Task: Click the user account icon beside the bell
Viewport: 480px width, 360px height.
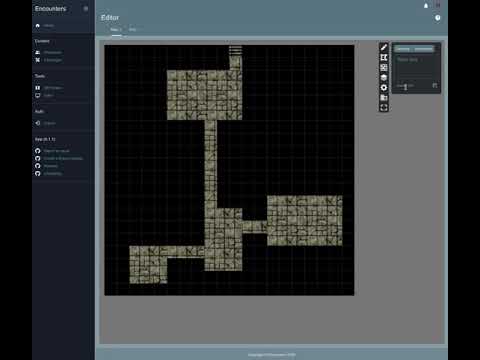Action: (438, 6)
